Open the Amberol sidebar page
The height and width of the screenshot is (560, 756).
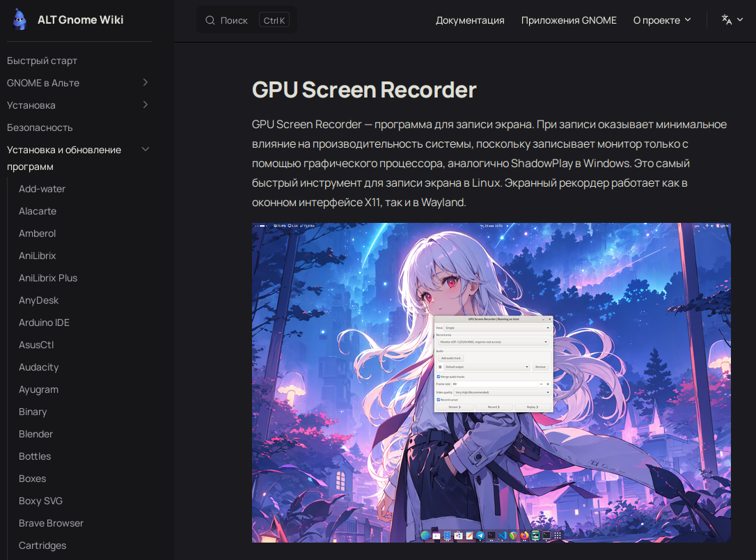pyautogui.click(x=37, y=233)
